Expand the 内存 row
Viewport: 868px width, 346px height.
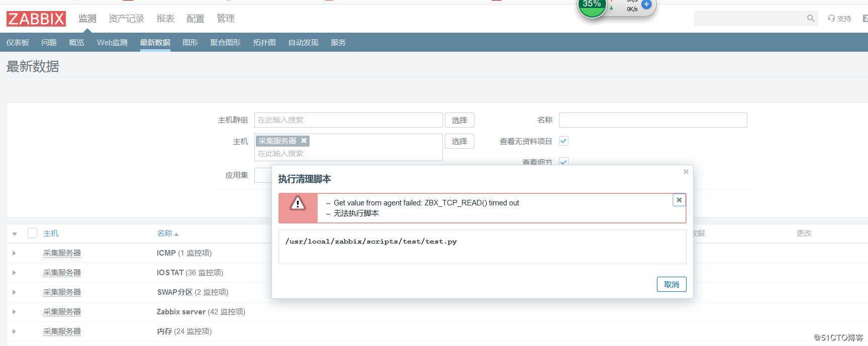14,331
